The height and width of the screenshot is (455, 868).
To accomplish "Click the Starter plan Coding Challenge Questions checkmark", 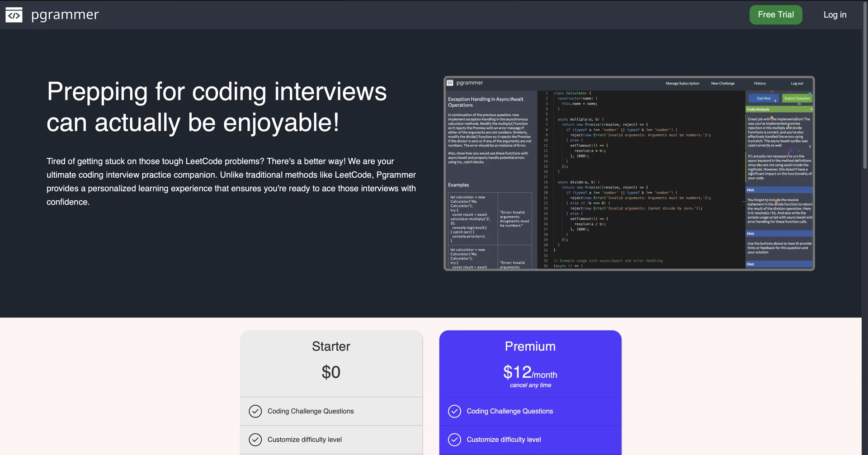I will (x=255, y=411).
